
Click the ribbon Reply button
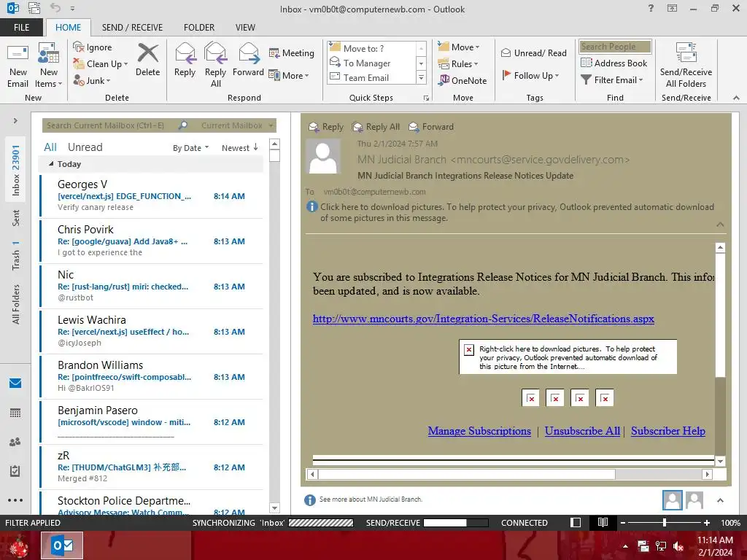(185, 60)
